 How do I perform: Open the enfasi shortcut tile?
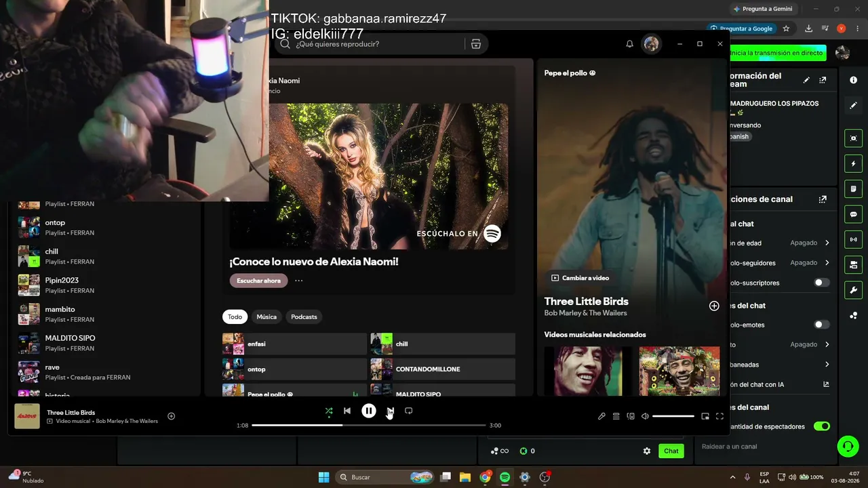pyautogui.click(x=294, y=344)
